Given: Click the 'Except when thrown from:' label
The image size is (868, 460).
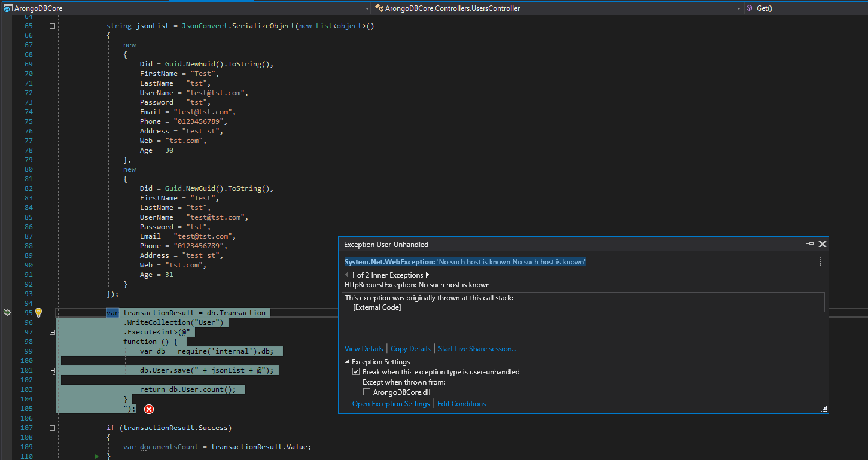Looking at the screenshot, I should [404, 382].
